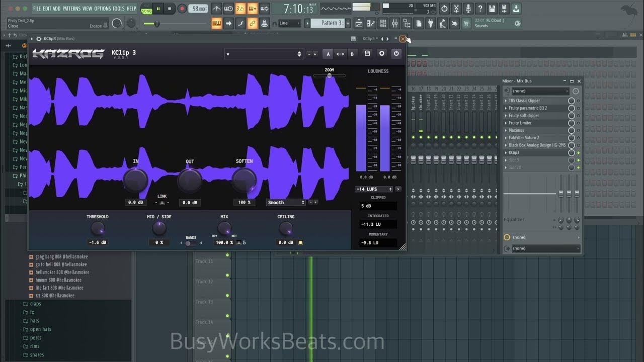Save project with the floppy disk icon
This screenshot has width=644, height=362.
click(x=492, y=9)
